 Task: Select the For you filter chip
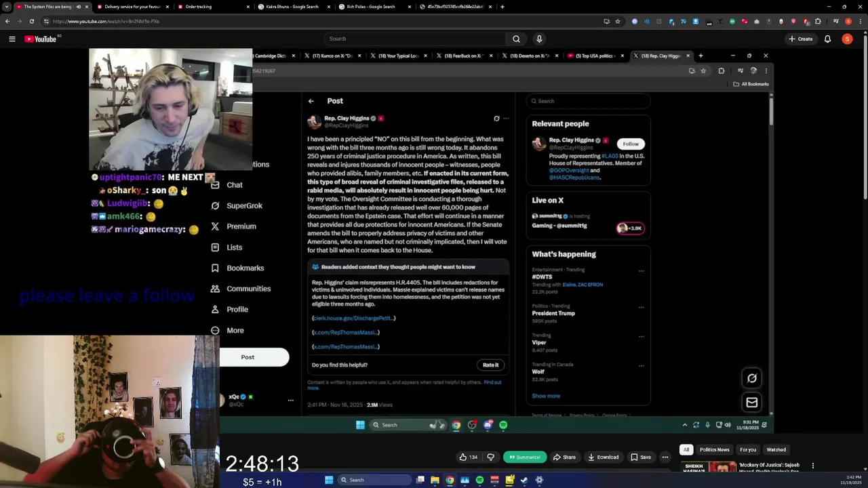click(748, 449)
